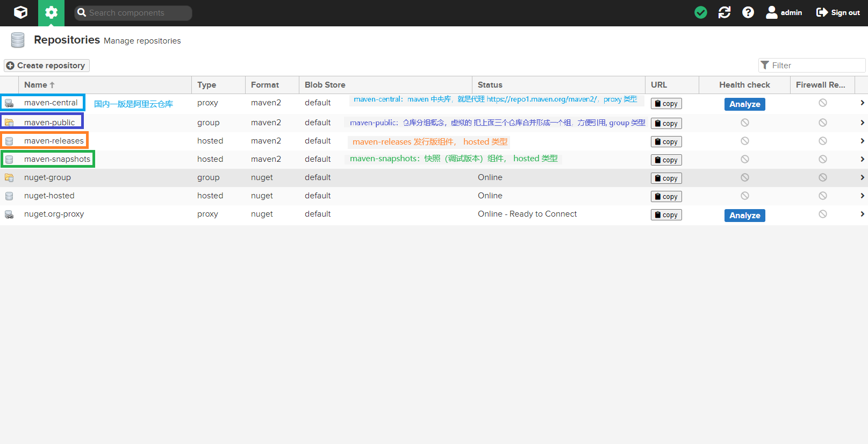Sign out of the repository manager
868x444 pixels.
coord(838,12)
